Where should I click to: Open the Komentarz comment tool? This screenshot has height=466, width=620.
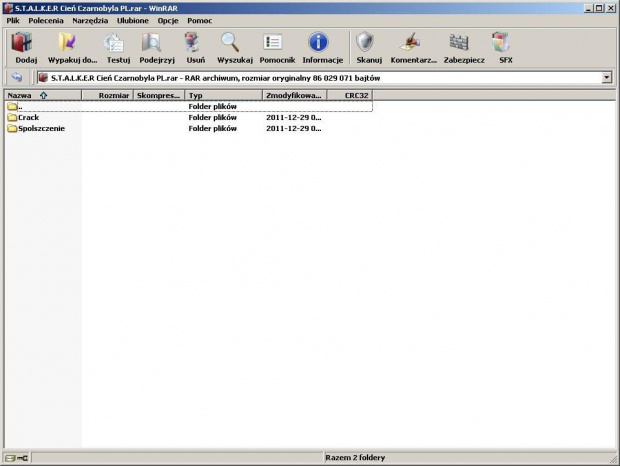tap(410, 42)
